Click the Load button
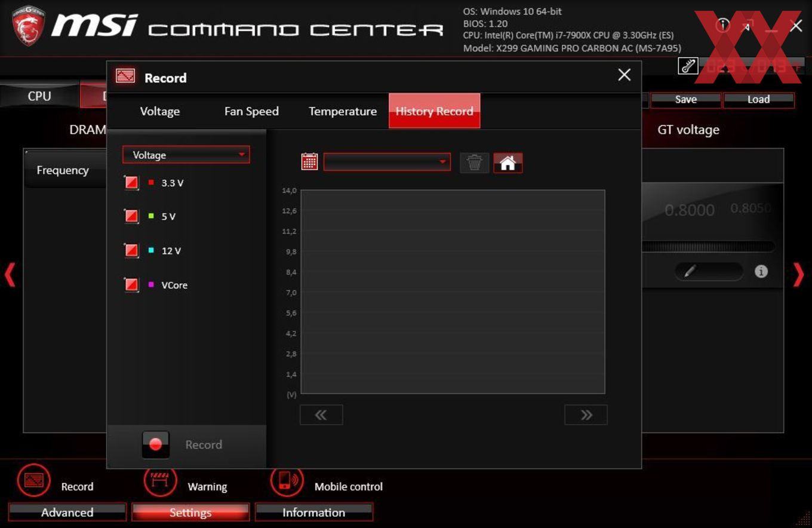Image resolution: width=812 pixels, height=528 pixels. (x=758, y=100)
